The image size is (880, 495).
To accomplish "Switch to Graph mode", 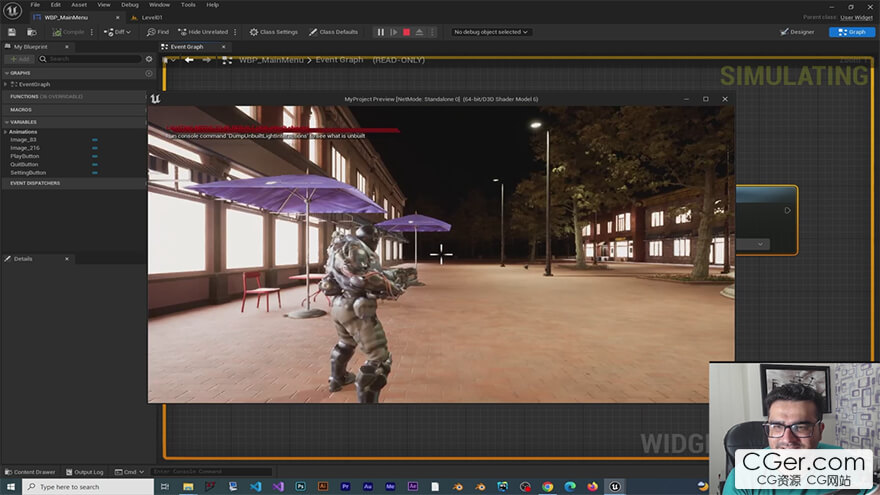I will point(851,32).
